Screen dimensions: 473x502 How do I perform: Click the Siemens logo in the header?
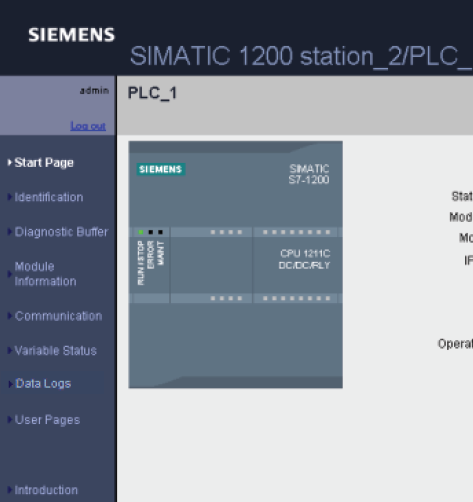(x=71, y=35)
